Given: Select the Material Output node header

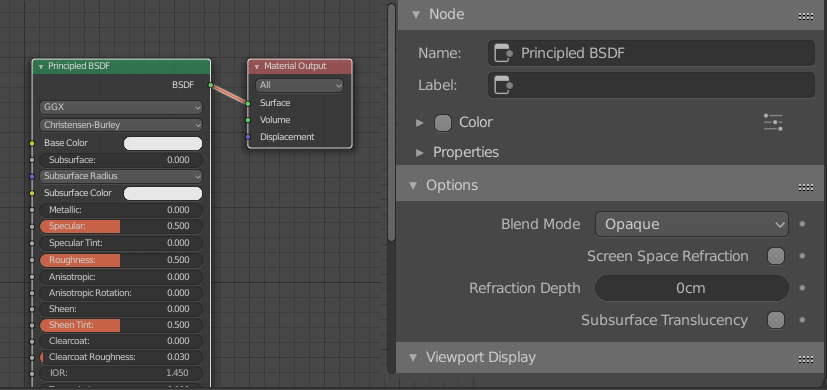Looking at the screenshot, I should (x=300, y=66).
